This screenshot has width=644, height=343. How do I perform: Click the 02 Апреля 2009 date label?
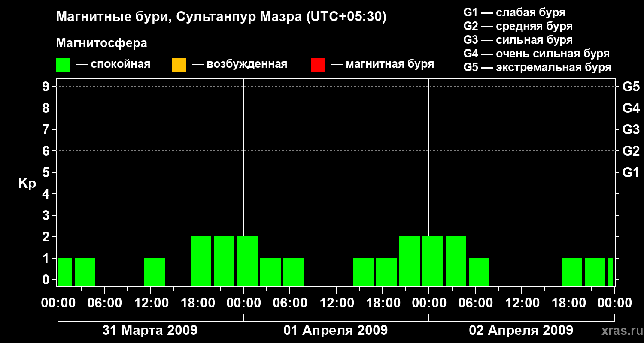[x=521, y=330]
